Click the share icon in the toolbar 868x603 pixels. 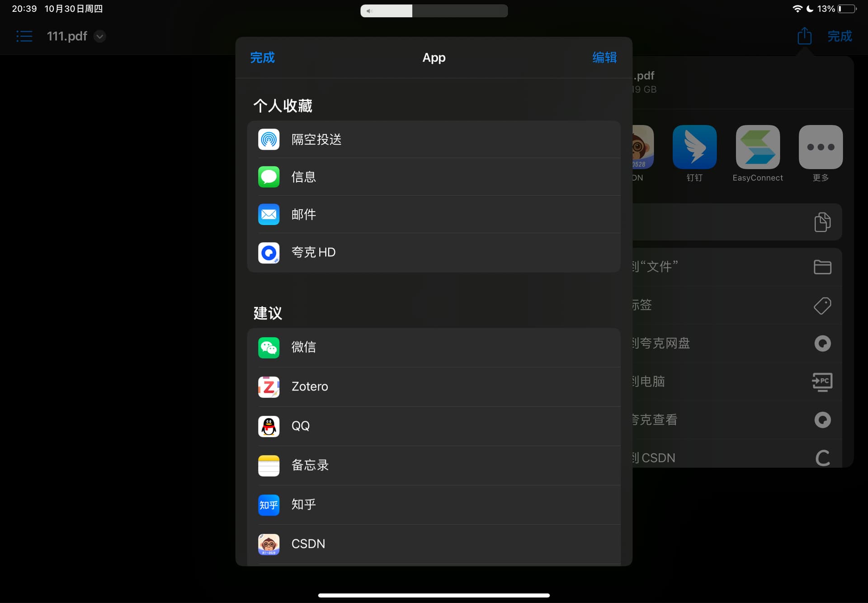click(804, 36)
